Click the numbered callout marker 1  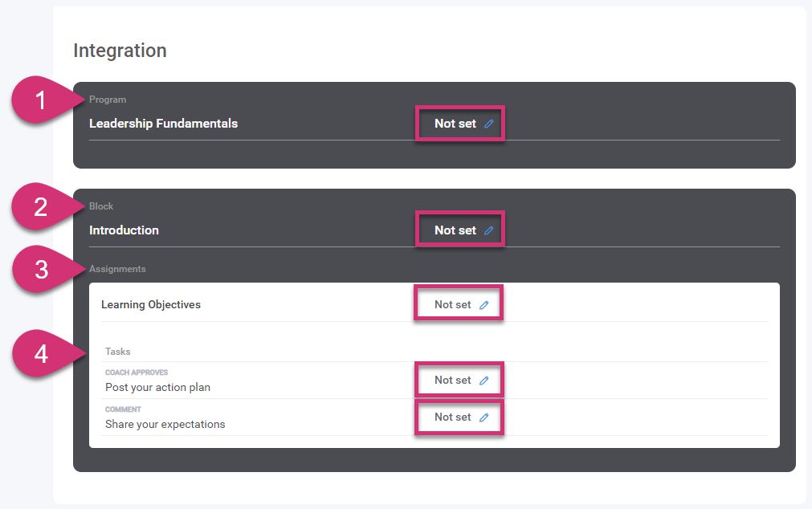click(x=42, y=100)
